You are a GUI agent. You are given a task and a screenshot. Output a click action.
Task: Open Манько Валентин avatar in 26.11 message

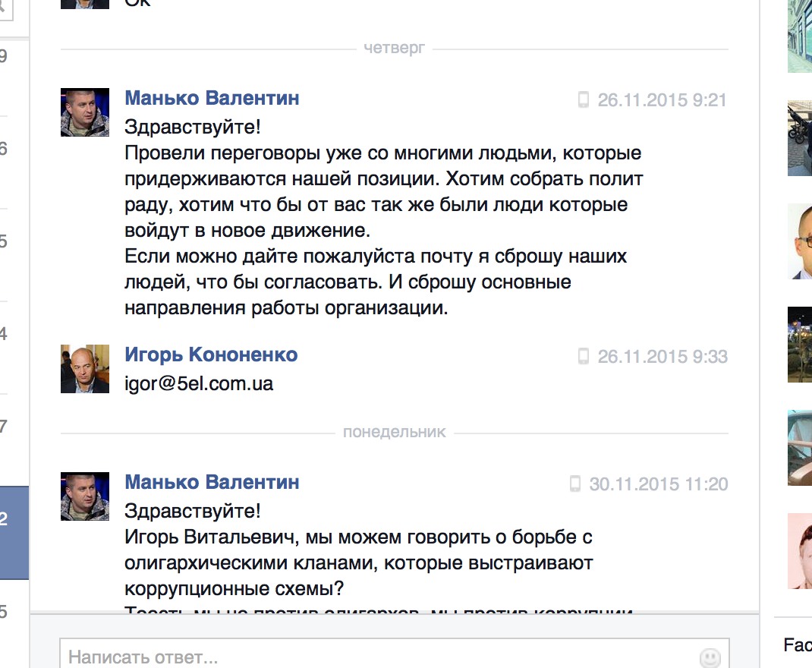tap(85, 112)
